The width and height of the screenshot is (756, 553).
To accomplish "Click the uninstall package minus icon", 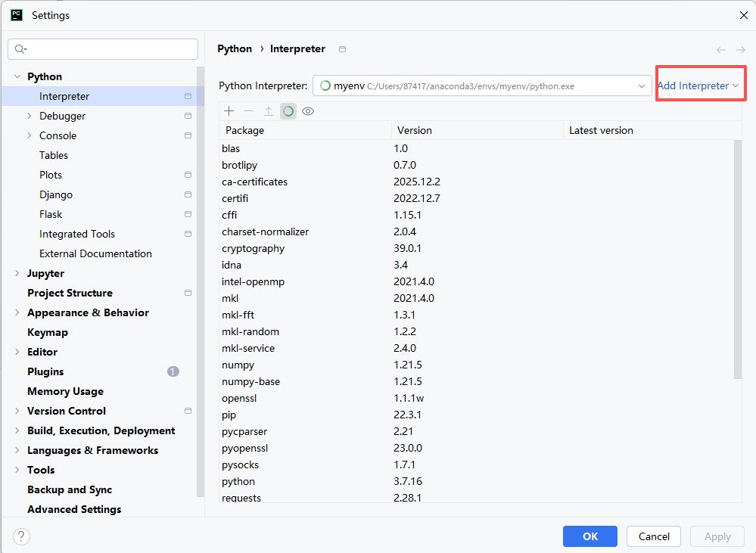I will 249,111.
